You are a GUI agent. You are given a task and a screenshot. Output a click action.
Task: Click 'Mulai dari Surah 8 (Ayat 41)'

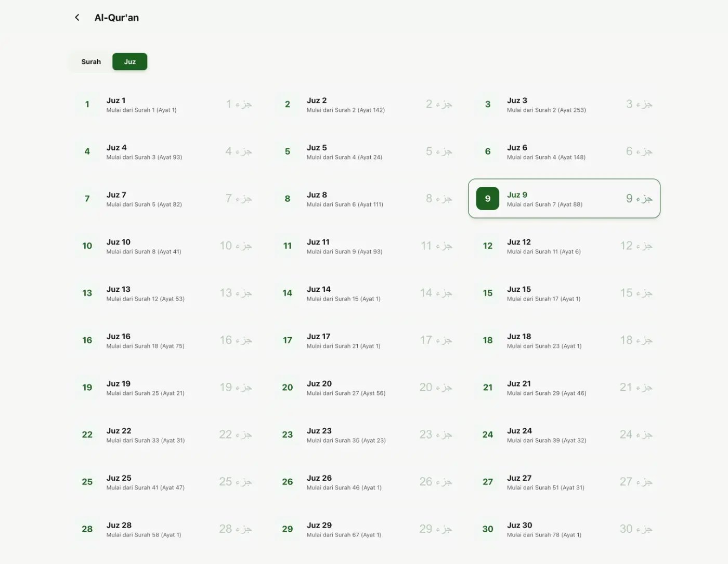click(144, 252)
